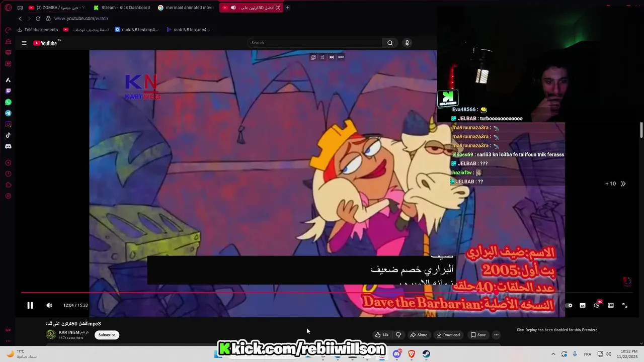Open the Téléchargements bookmark
644x362 pixels.
coord(38,30)
